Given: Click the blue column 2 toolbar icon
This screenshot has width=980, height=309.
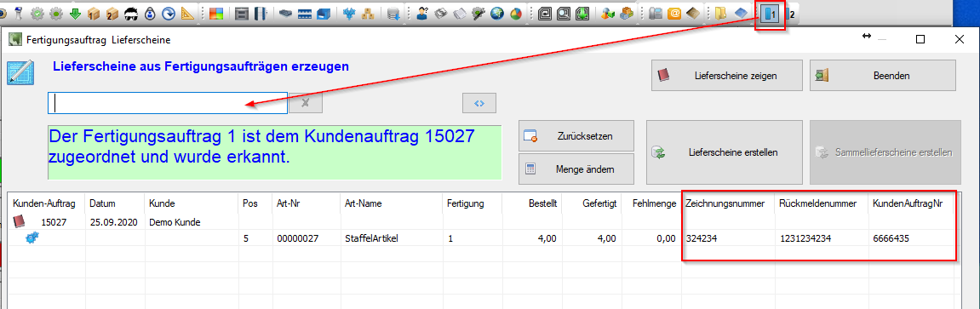Looking at the screenshot, I should [x=791, y=13].
